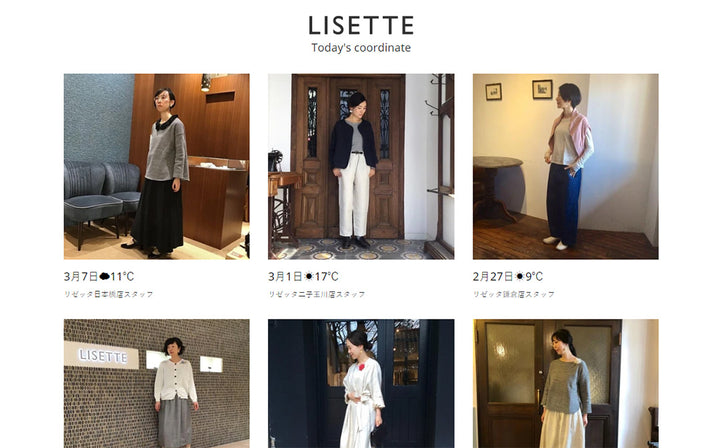720x448 pixels.
Task: Click the Today's coordinate subtitle
Action: coord(361,48)
